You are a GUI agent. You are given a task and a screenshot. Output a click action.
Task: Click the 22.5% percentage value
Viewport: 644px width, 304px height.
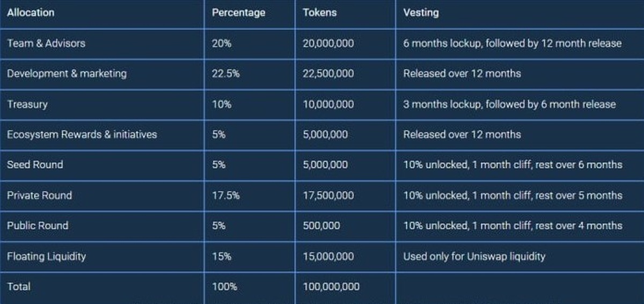click(225, 74)
